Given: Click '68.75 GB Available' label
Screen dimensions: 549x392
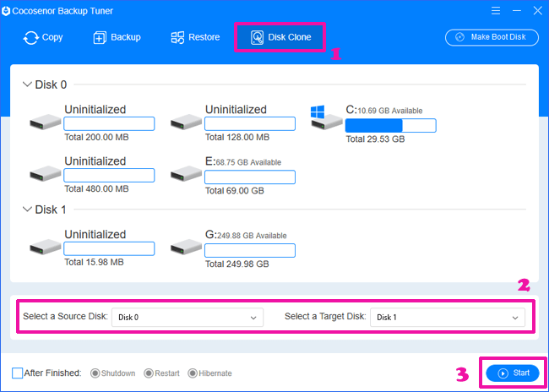Looking at the screenshot, I should pos(248,162).
